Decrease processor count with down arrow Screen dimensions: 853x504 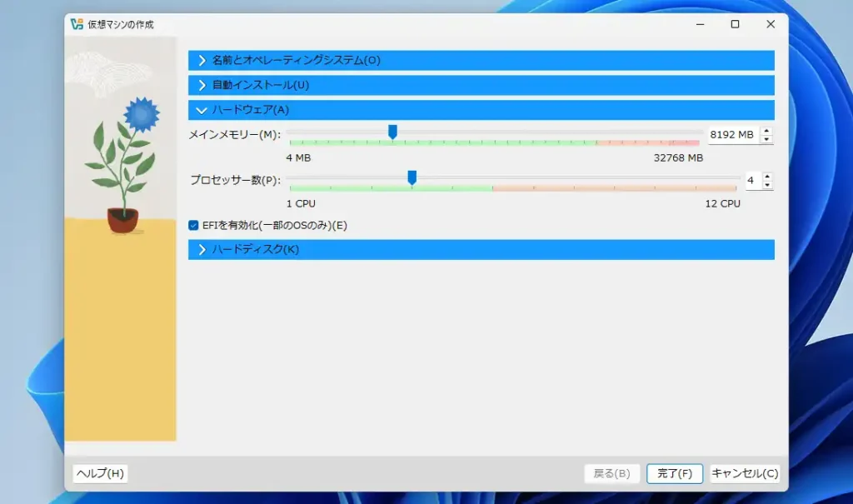pos(767,185)
